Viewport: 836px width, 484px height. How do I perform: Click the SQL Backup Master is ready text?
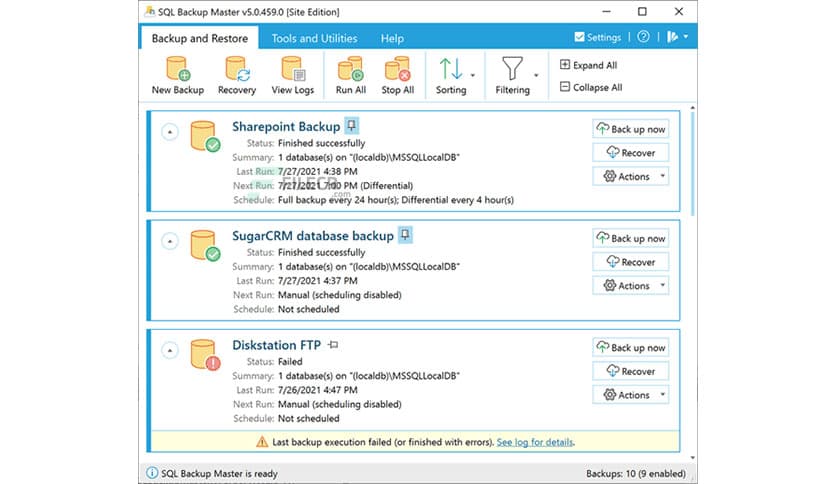point(219,473)
